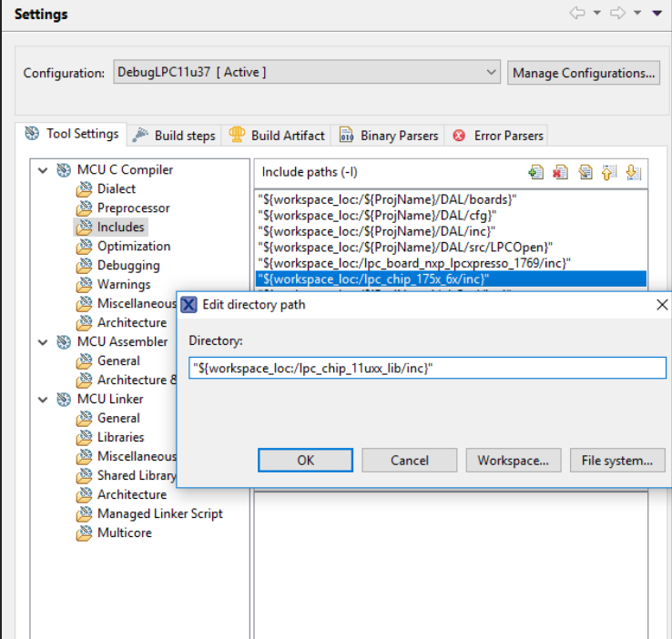Click the File system... button
This screenshot has width=672, height=639.
(617, 461)
